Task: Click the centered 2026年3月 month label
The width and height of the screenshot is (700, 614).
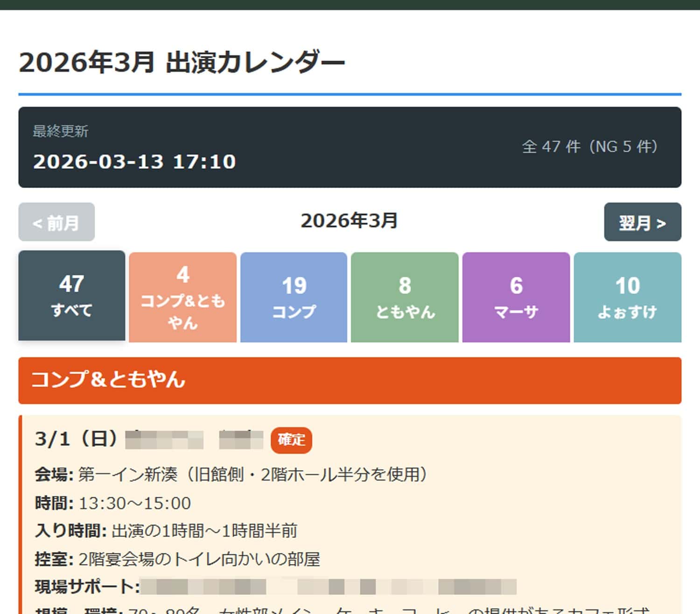Action: click(350, 222)
